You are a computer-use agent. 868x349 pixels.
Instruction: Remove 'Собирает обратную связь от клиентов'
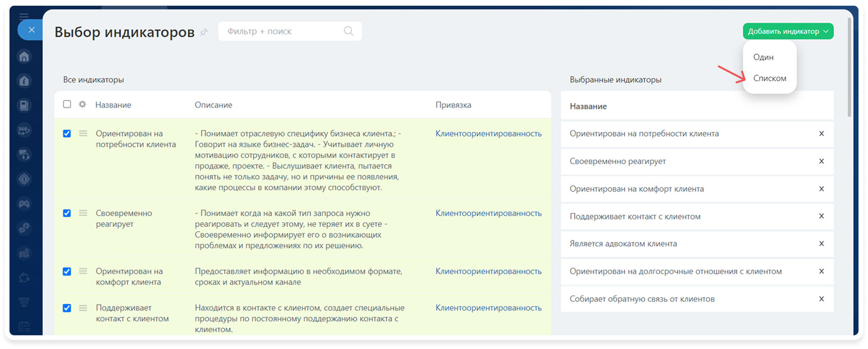coord(822,299)
